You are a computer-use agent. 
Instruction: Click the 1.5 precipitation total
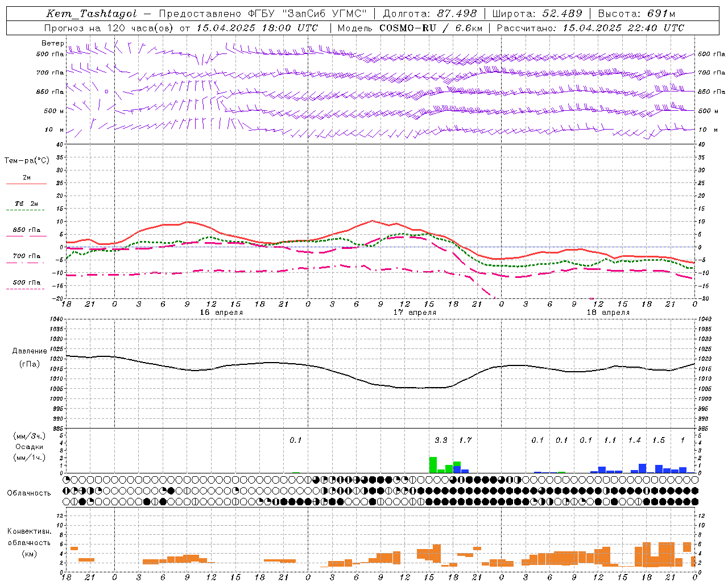click(659, 440)
